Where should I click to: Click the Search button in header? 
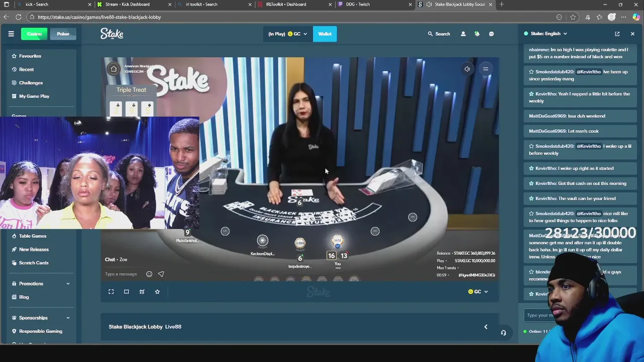(x=439, y=34)
